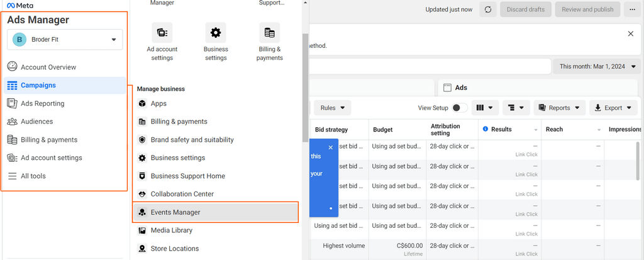Open the Rules dropdown
Image resolution: width=644 pixels, height=260 pixels.
(333, 108)
